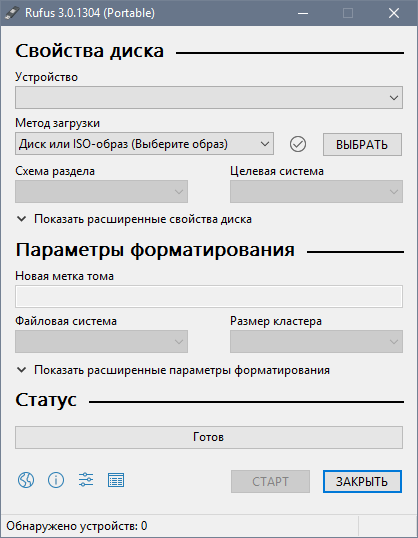
Task: Open application settings sliders icon
Action: (x=86, y=480)
